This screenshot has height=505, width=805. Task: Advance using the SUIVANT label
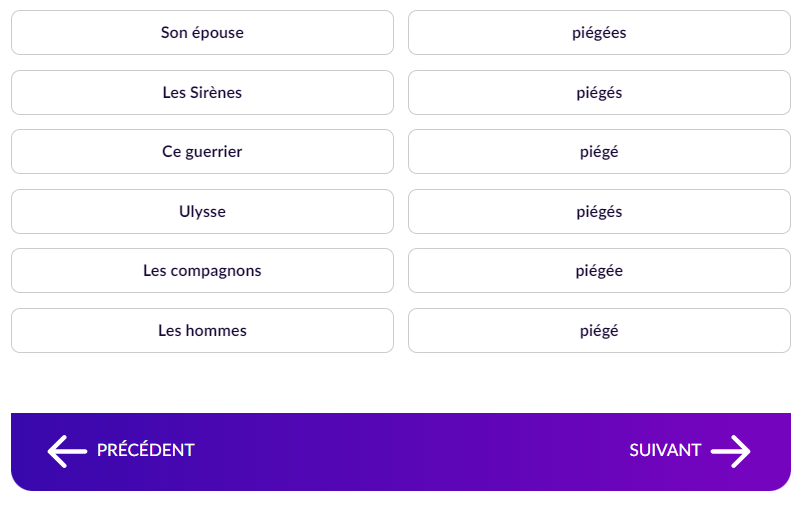pyautogui.click(x=665, y=451)
